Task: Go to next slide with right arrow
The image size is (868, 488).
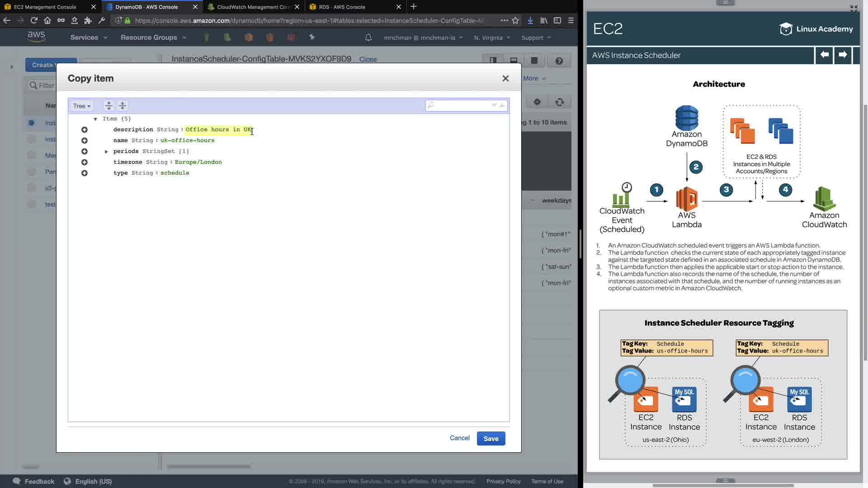Action: (x=843, y=55)
